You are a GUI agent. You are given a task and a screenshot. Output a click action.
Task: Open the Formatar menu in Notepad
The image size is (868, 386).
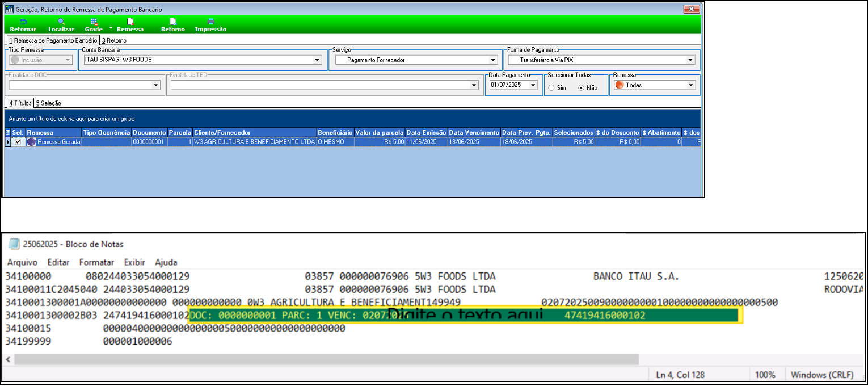(96, 262)
